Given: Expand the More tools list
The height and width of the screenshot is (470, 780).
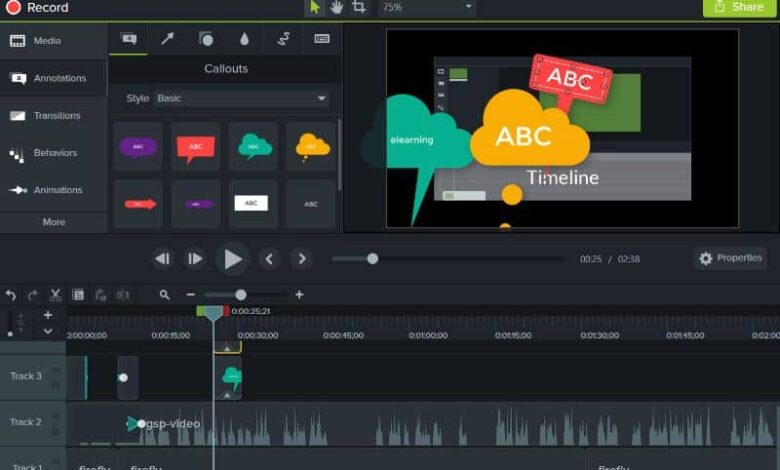Looking at the screenshot, I should pyautogui.click(x=54, y=222).
